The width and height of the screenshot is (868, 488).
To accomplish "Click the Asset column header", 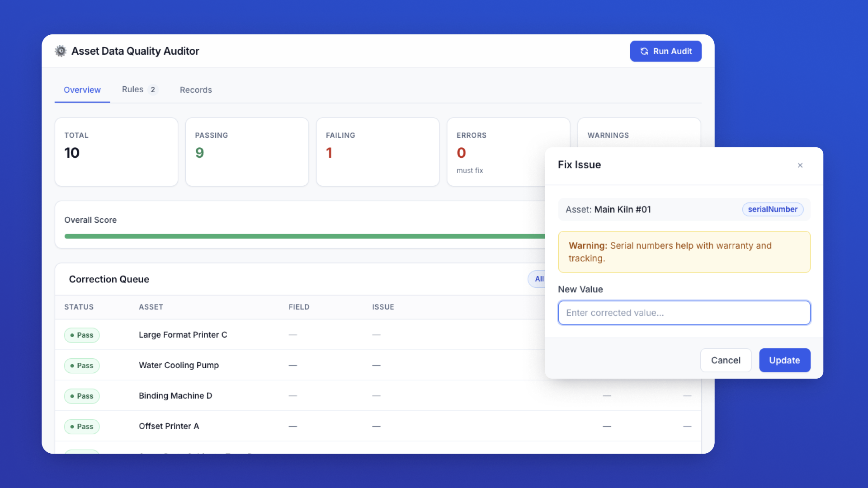I will tap(151, 307).
